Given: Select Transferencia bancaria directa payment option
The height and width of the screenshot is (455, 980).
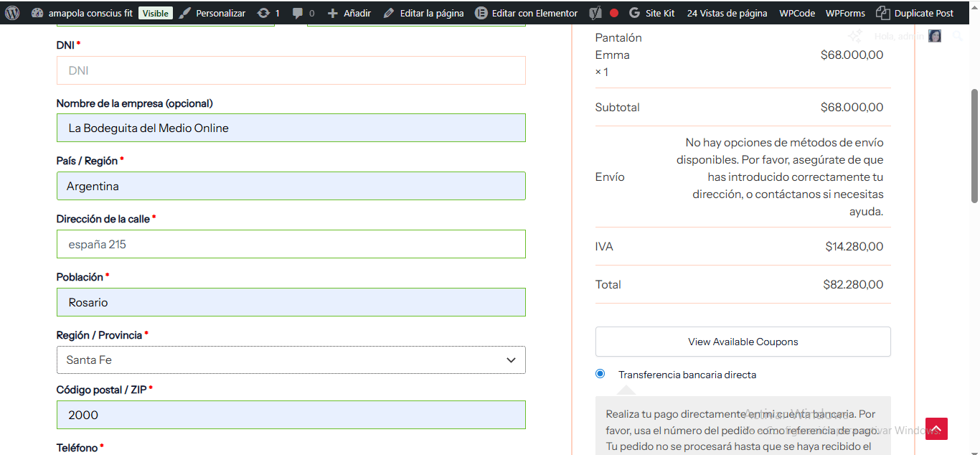Looking at the screenshot, I should (600, 374).
